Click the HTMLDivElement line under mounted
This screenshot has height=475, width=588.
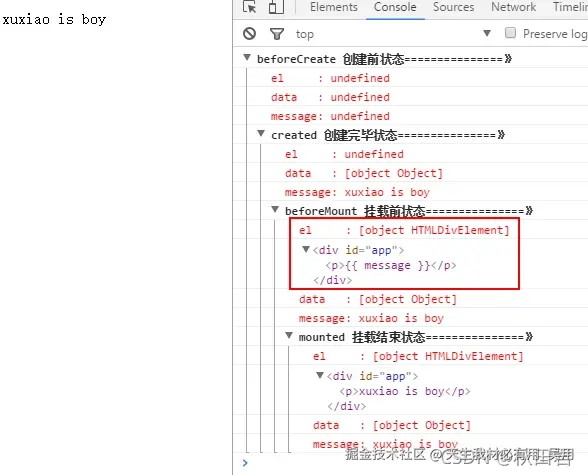coord(418,356)
